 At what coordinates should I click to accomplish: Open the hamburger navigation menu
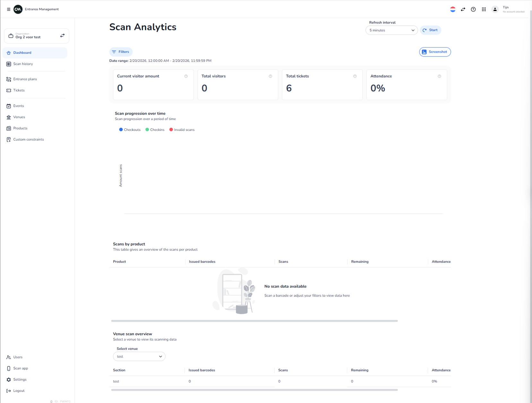(9, 9)
